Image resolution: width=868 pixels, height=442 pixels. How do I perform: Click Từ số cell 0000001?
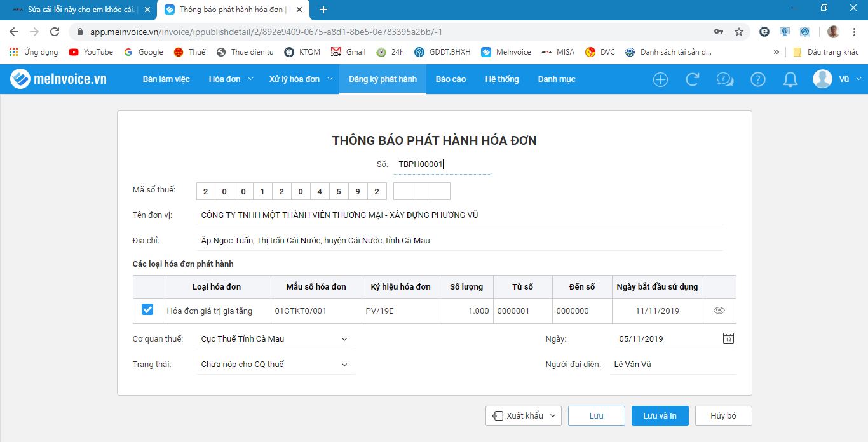pos(523,311)
